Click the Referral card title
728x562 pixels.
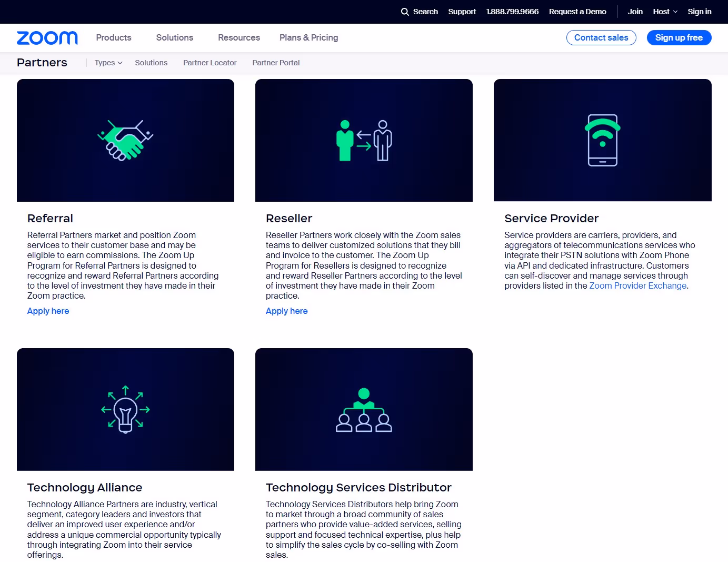pyautogui.click(x=50, y=219)
